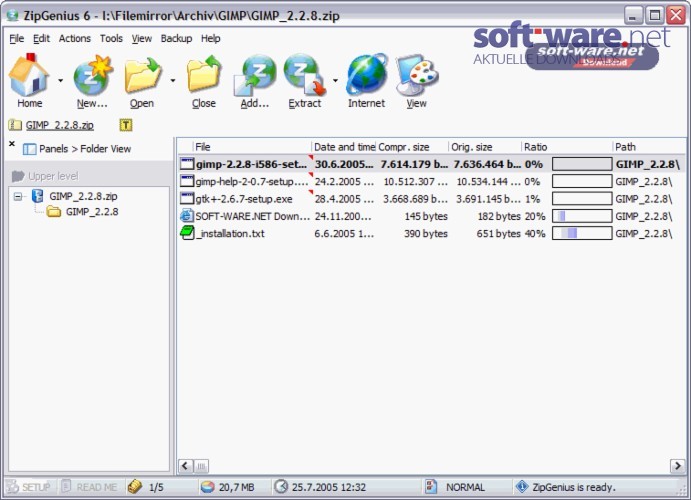Click the clock icon in status bar
This screenshot has width=691, height=500.
tap(281, 487)
